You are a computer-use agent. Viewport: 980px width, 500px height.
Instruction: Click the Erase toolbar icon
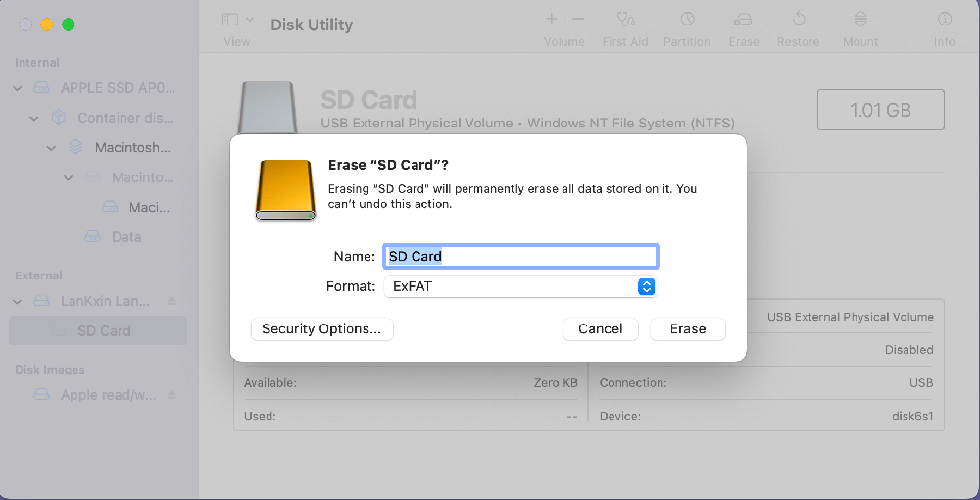pos(744,20)
